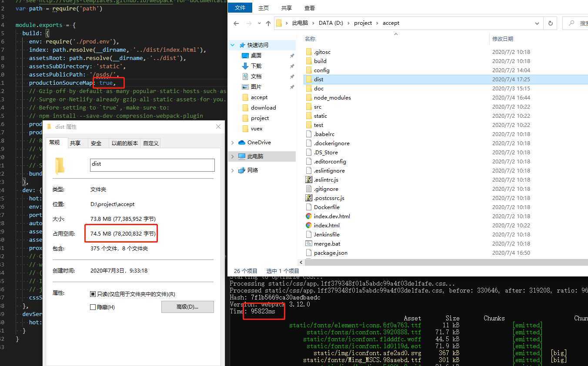Screen dimensions: 588x366
Task: Click the yellow folder icon in address bar
Action: [x=279, y=23]
